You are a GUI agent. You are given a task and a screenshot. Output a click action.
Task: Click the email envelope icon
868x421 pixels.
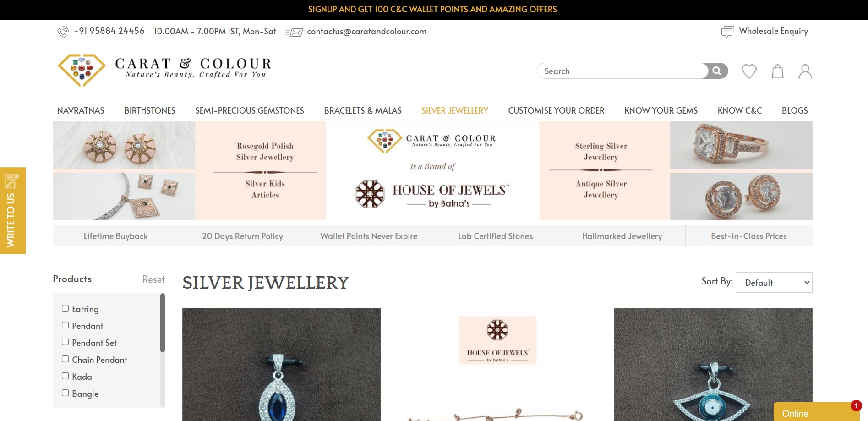pyautogui.click(x=294, y=32)
